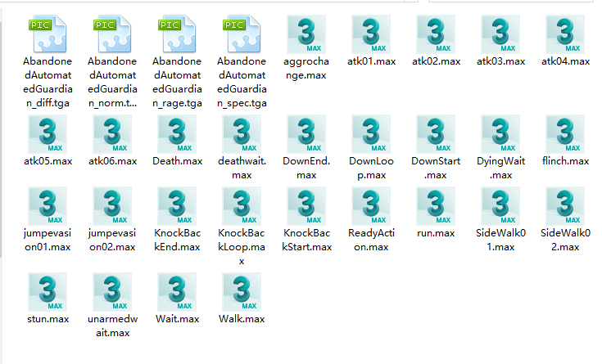Image resolution: width=602 pixels, height=364 pixels.
Task: Select the ReadyAction.max file icon
Action: click(371, 206)
